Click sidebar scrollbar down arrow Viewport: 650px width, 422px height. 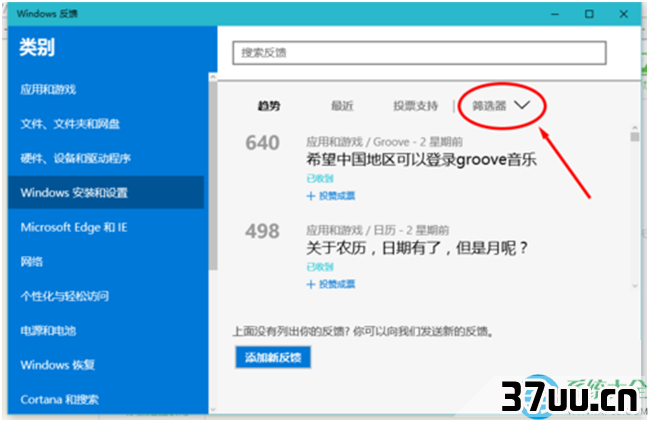213,409
